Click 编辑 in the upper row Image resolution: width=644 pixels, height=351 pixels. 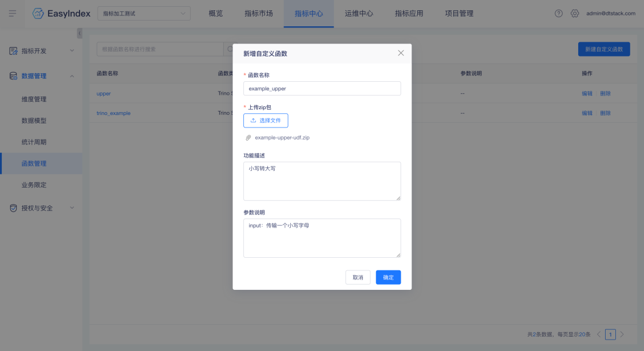click(x=587, y=94)
